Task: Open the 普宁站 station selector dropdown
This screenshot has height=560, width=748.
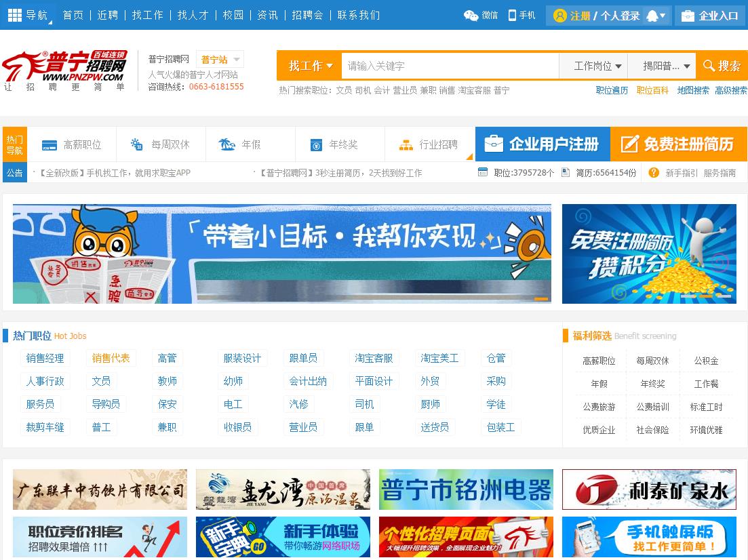Action: 220,60
